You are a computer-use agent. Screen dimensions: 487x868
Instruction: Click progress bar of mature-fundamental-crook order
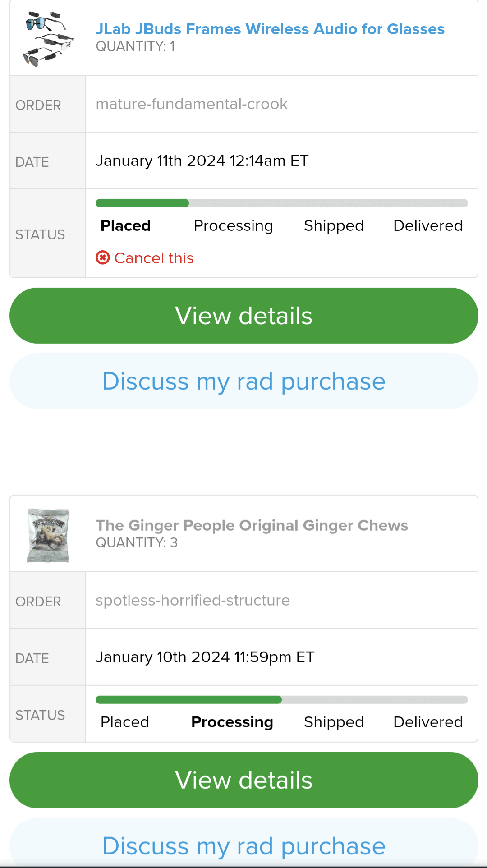[281, 203]
